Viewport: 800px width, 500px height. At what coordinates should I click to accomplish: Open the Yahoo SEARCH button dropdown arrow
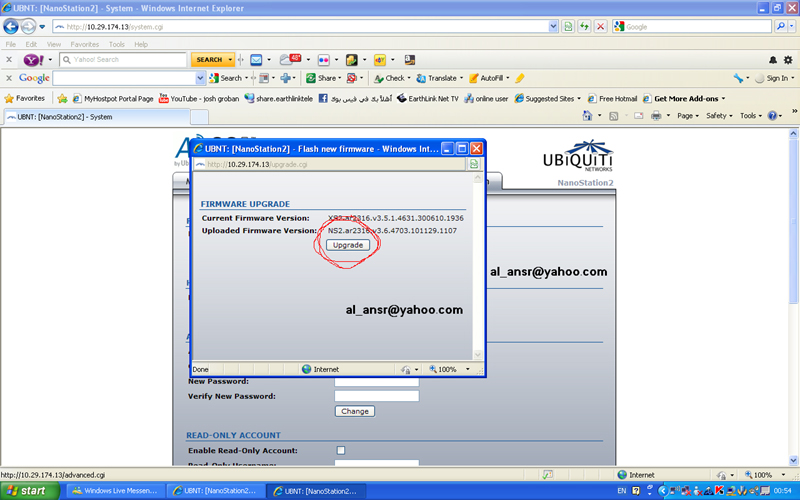(230, 60)
